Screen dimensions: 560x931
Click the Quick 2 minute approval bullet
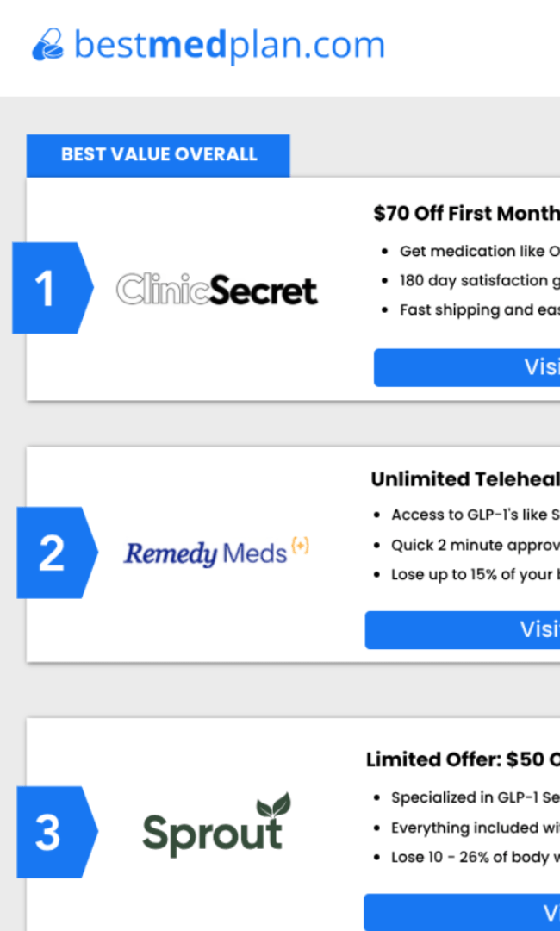475,545
